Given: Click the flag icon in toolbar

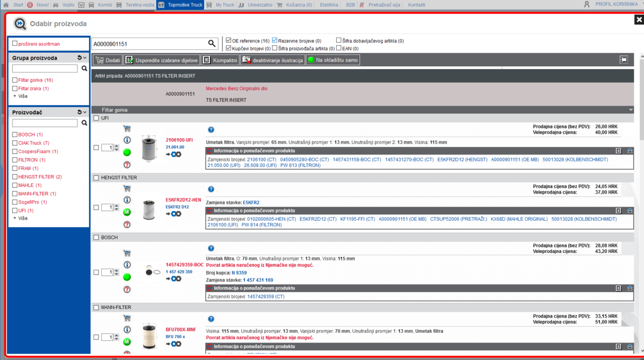Looking at the screenshot, I should click(x=623, y=60).
